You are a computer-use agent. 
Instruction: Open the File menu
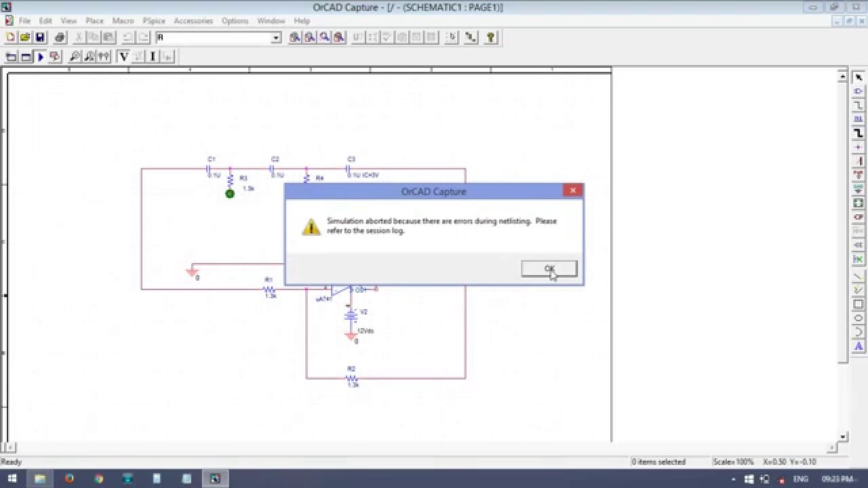click(x=24, y=21)
